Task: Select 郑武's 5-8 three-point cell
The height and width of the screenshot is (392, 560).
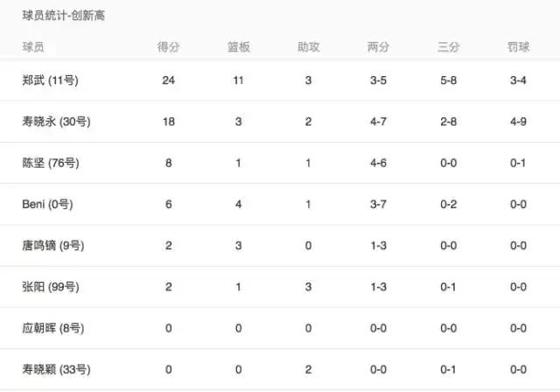Action: point(448,80)
